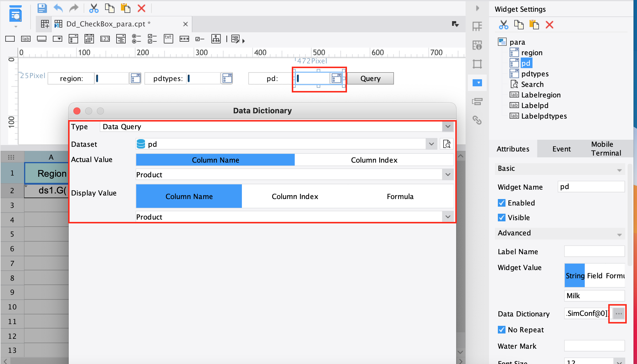Image resolution: width=637 pixels, height=364 pixels.
Task: Toggle the Visible checkbox off
Action: [501, 218]
